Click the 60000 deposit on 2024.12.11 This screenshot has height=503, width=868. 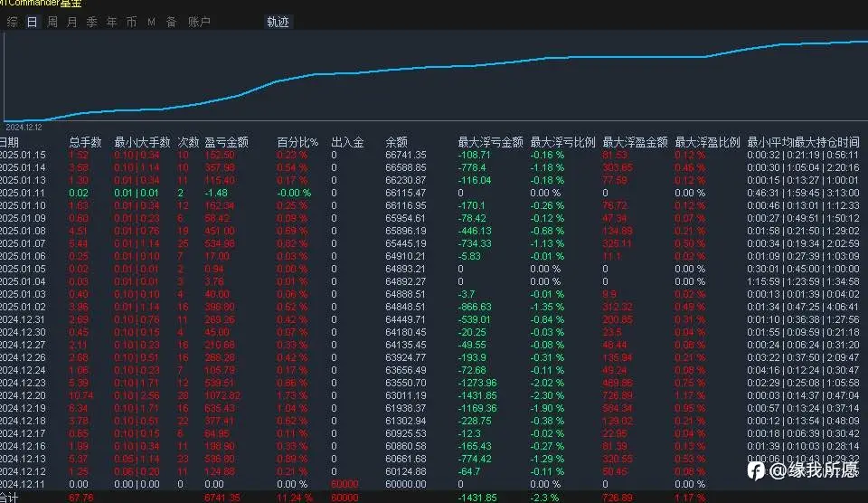tap(344, 484)
